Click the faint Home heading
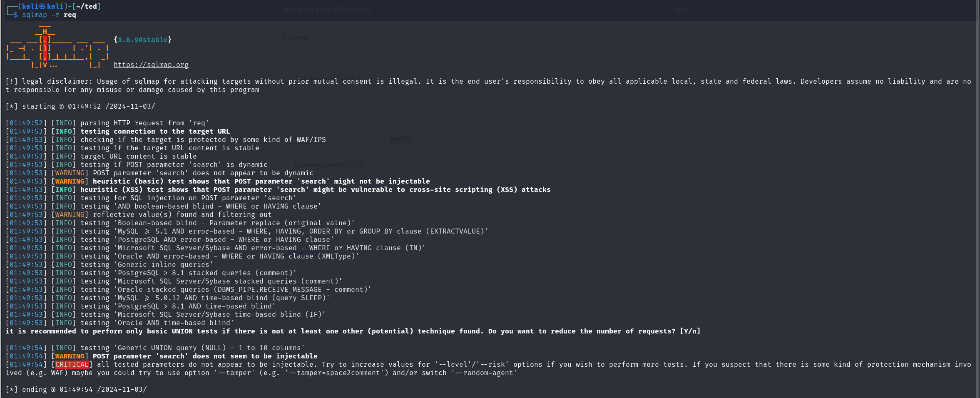Image resolution: width=980 pixels, height=398 pixels. [296, 38]
